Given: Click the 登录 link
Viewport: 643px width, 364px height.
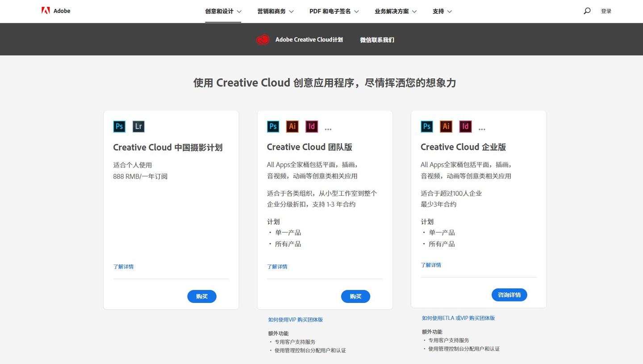Looking at the screenshot, I should pos(606,11).
